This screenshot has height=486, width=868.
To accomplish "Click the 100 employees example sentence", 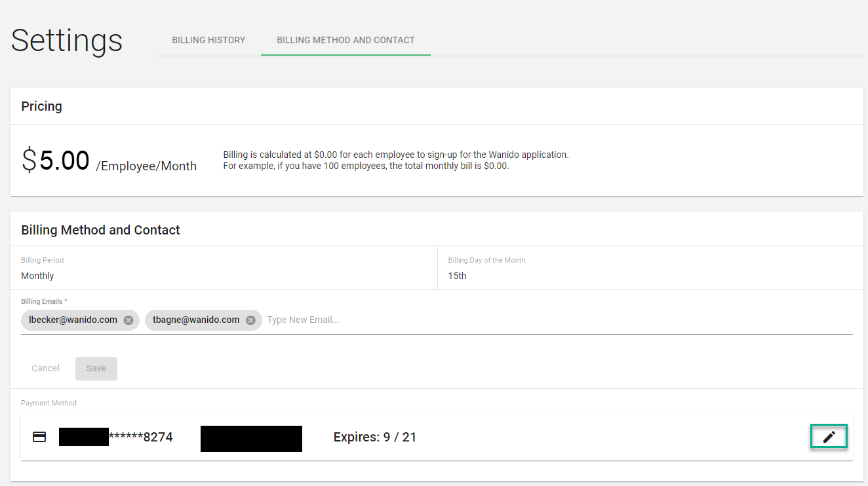I will 366,166.
